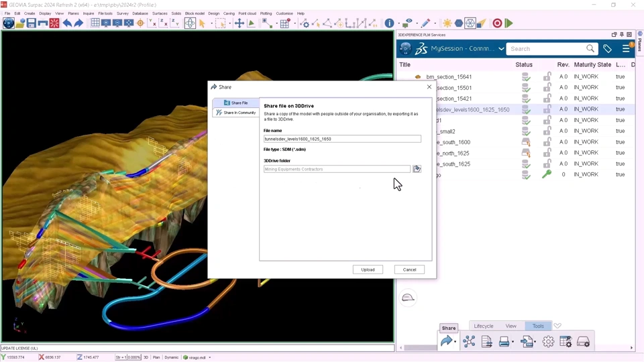Toggle the 3D mode in status bar

coord(146,357)
